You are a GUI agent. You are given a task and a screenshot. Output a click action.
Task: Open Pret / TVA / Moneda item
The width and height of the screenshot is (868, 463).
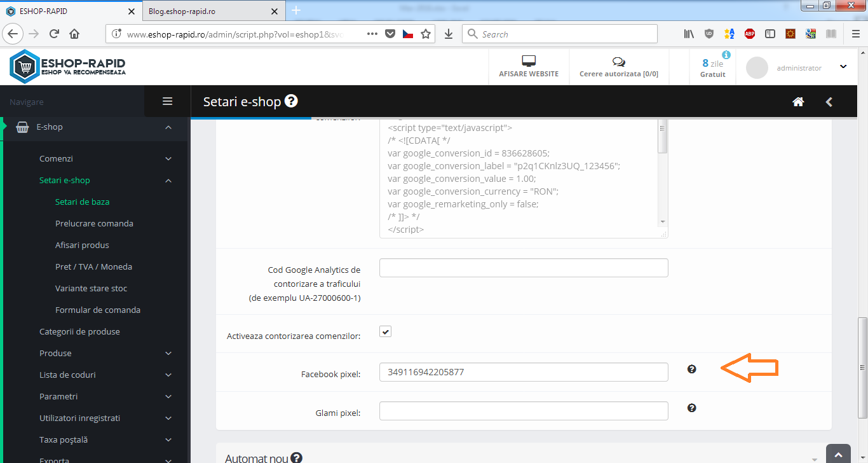pos(93,266)
